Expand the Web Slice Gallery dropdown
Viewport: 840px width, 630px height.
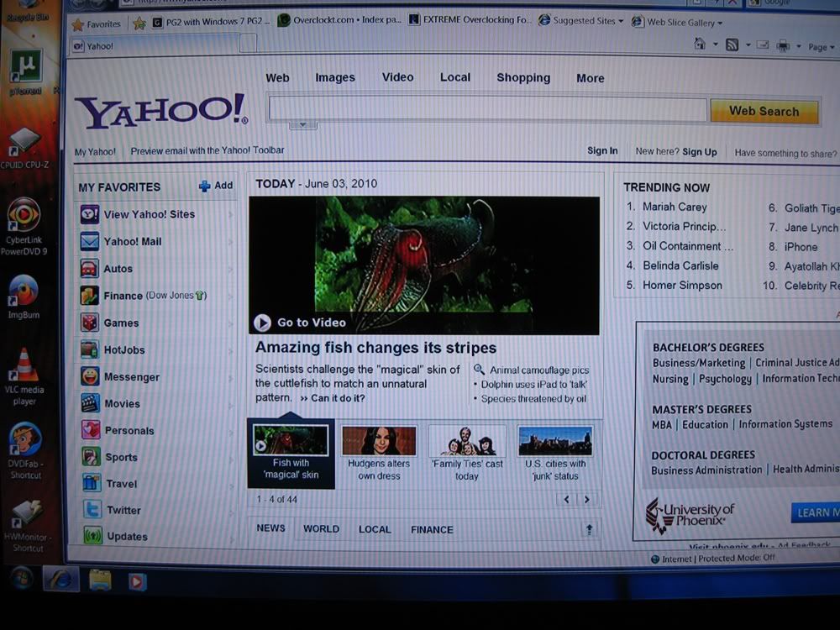(720, 23)
